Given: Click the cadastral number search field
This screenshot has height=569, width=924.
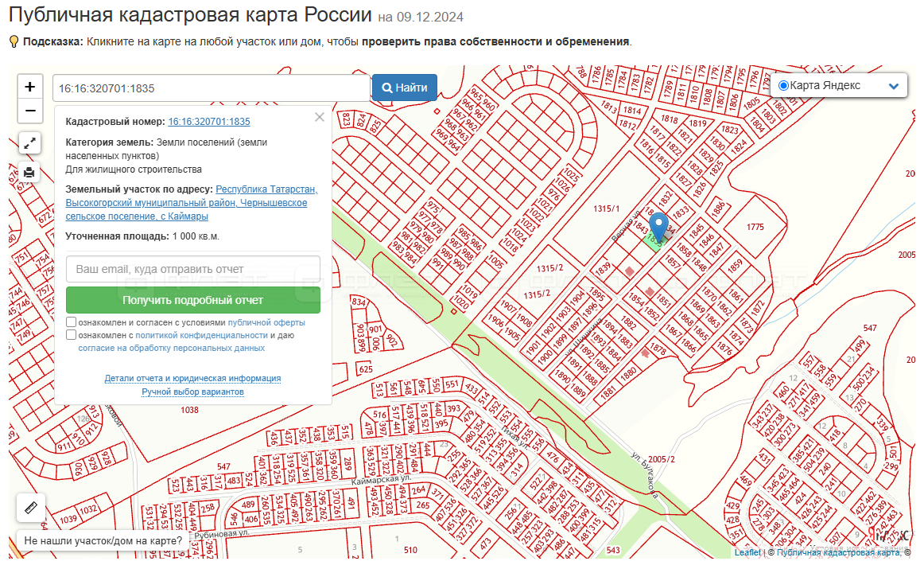Looking at the screenshot, I should coord(211,88).
